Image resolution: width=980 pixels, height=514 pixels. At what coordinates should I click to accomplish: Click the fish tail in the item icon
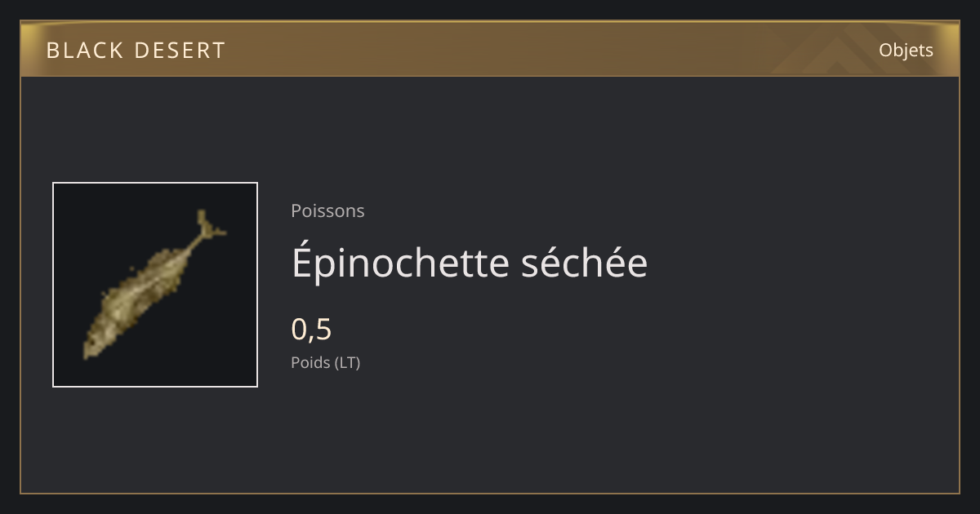click(x=208, y=226)
